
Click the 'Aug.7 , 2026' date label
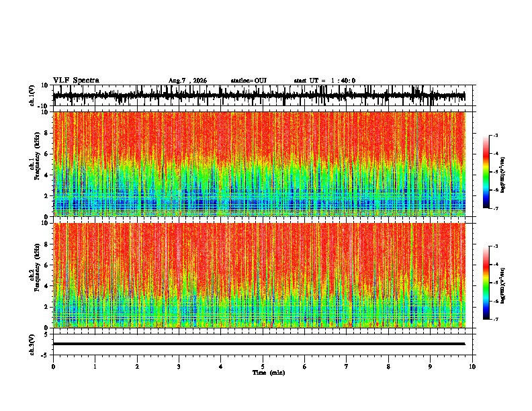tap(187, 81)
